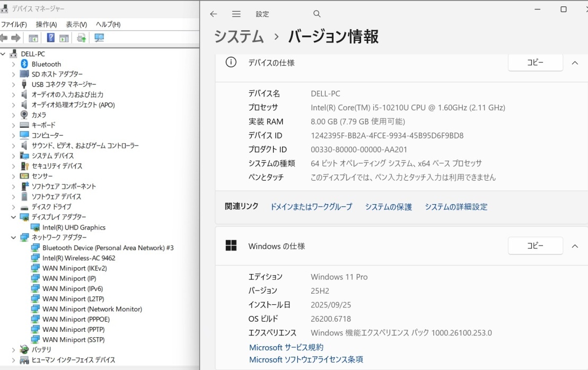Click the scan for hardware changes toolbar icon
This screenshot has height=370, width=588.
(99, 38)
